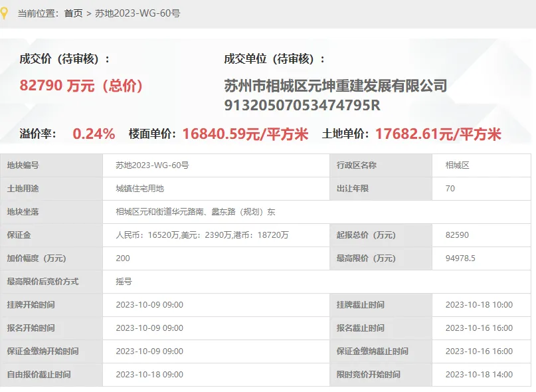Viewport: 536px width, 392px height.
Task: Select deposit text 人民币：16520万
Action: tap(147, 235)
